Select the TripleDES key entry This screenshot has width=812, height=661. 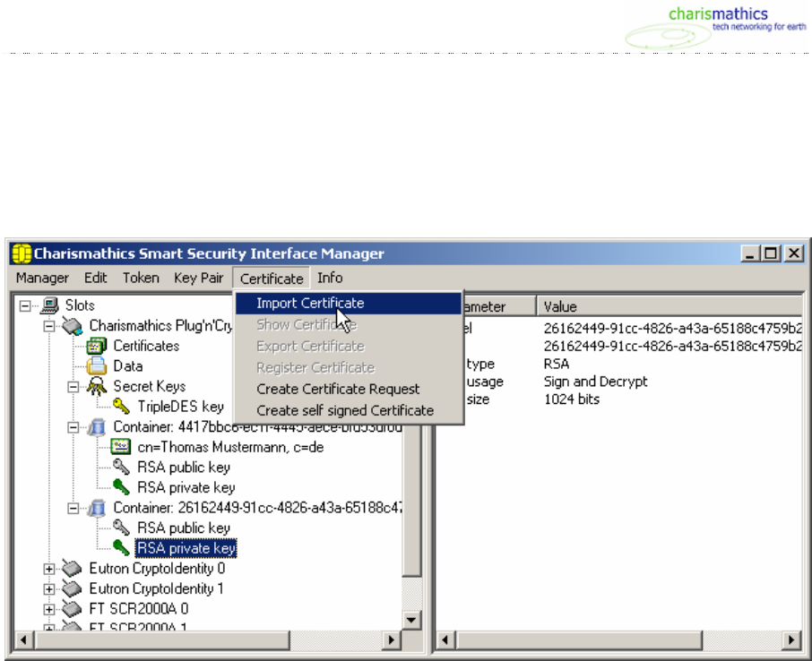pos(180,407)
